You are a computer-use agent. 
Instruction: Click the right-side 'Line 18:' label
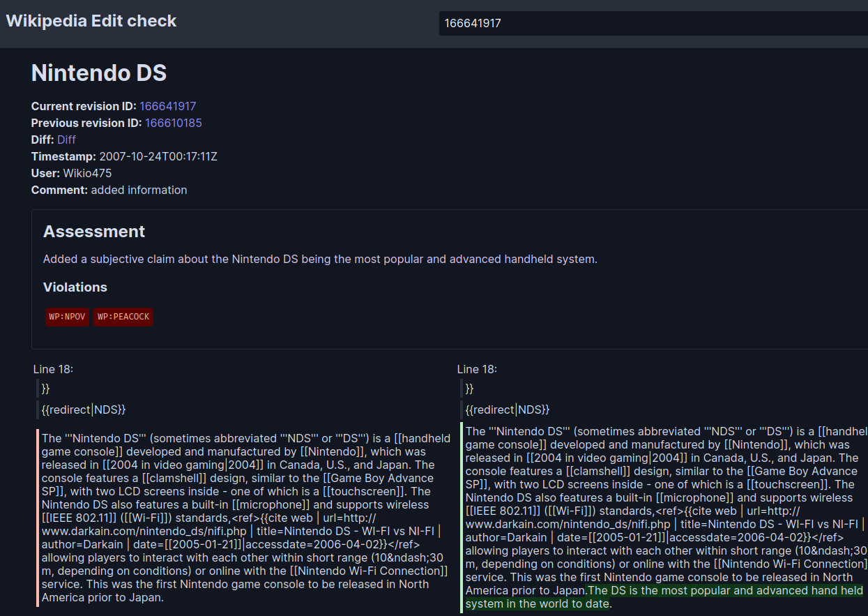click(477, 369)
